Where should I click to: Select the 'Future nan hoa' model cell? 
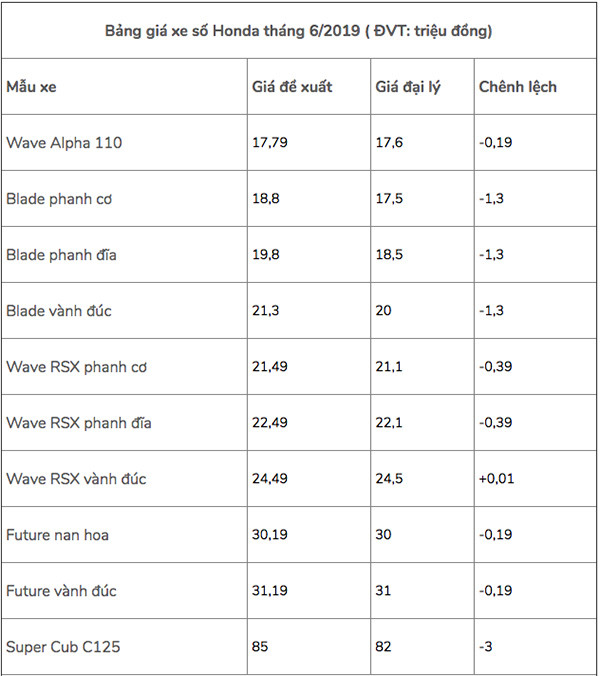[x=58, y=535]
